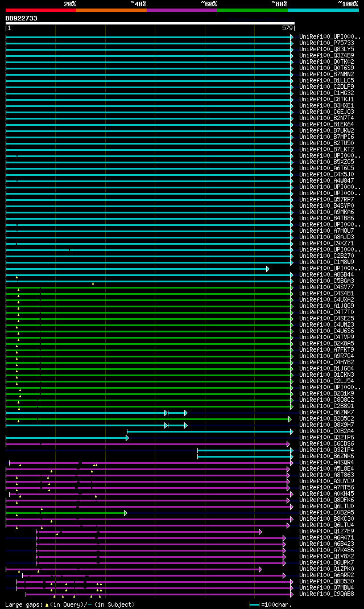
Task: Open hit UniRef100_A8GB44
Action: point(326,274)
